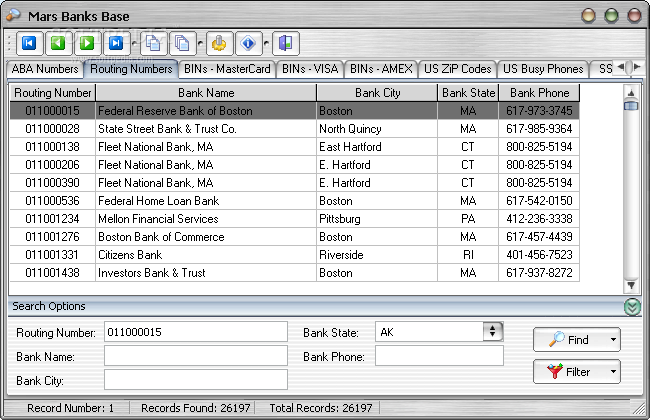Focus the Bank City search field
The image size is (650, 420).
coord(196,380)
